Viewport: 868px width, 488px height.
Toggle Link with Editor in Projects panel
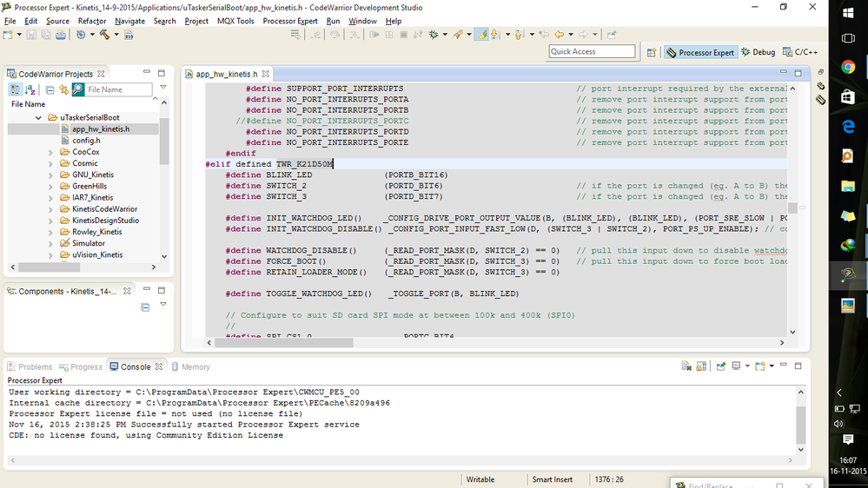64,89
